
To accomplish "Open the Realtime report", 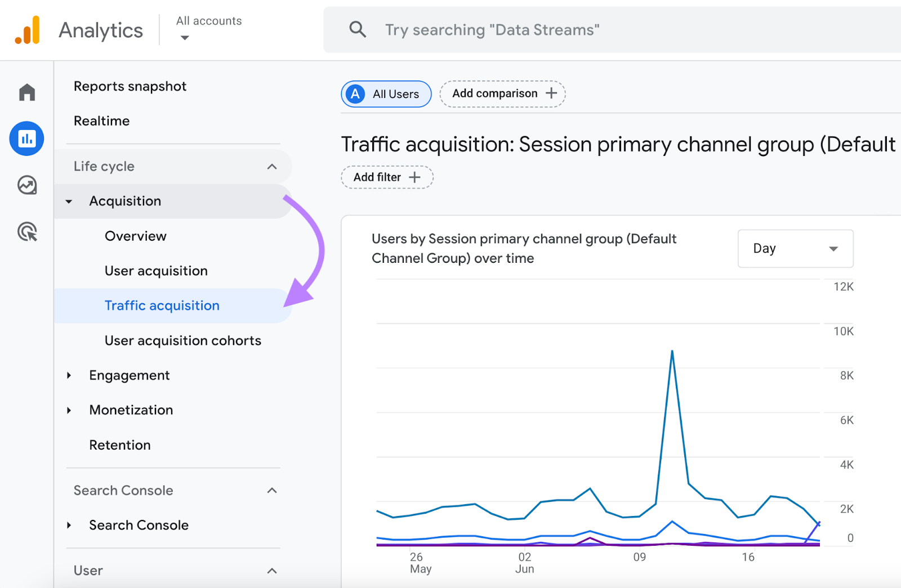I will (x=101, y=120).
